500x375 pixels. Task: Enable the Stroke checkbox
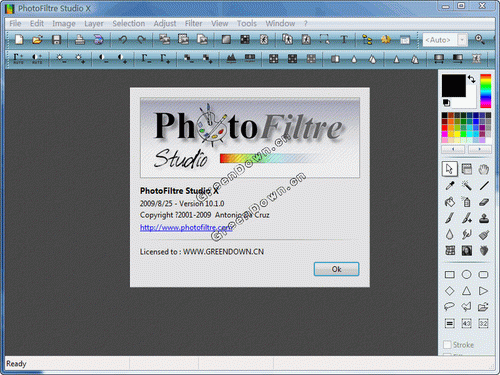click(x=447, y=344)
